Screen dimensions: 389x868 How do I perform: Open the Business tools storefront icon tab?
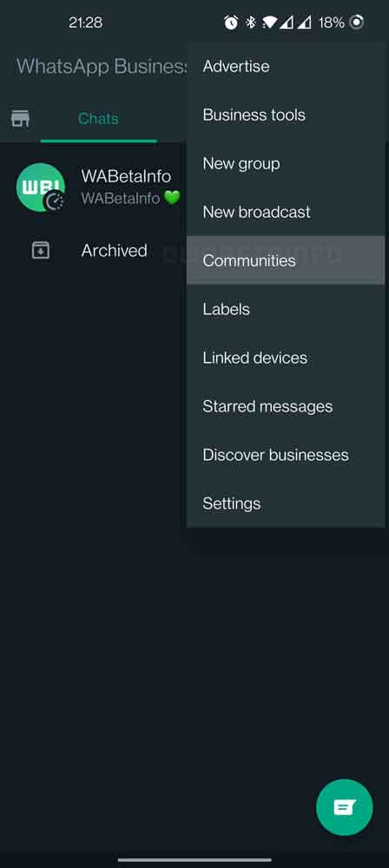(21, 118)
